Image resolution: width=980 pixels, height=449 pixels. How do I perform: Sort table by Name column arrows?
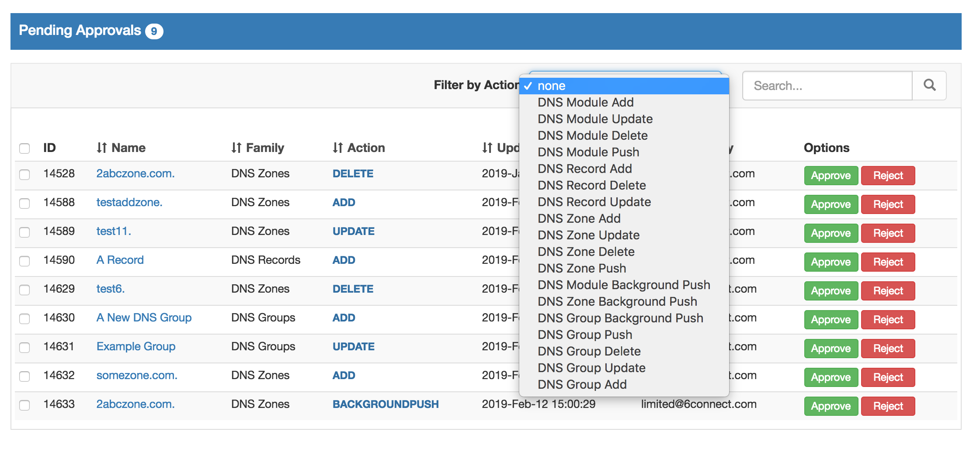click(x=101, y=148)
